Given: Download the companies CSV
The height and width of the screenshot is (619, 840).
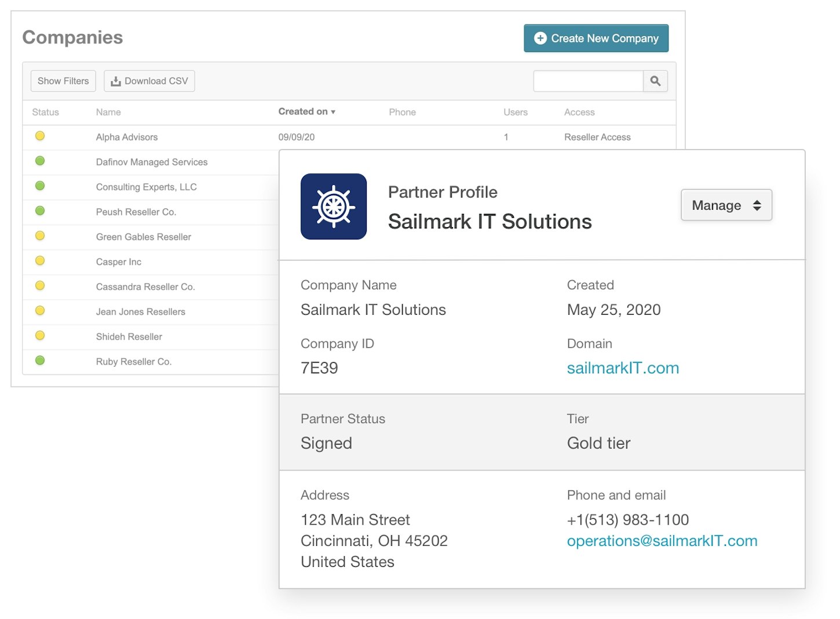Looking at the screenshot, I should [x=149, y=81].
